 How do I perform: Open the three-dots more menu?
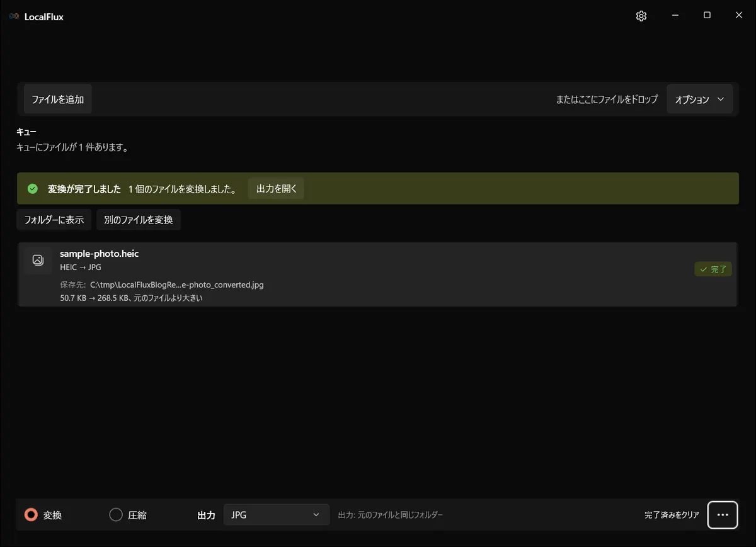tap(723, 515)
